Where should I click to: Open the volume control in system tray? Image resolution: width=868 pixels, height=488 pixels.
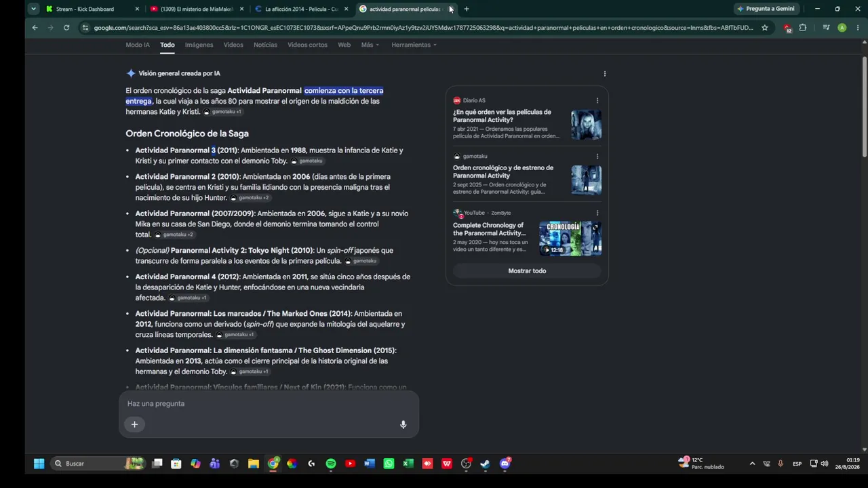tap(825, 464)
